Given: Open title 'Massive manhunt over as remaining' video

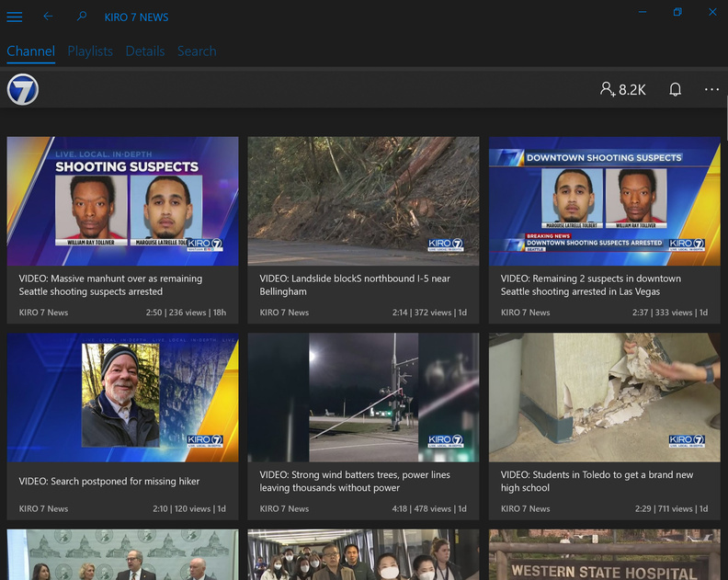Looking at the screenshot, I should [x=110, y=285].
